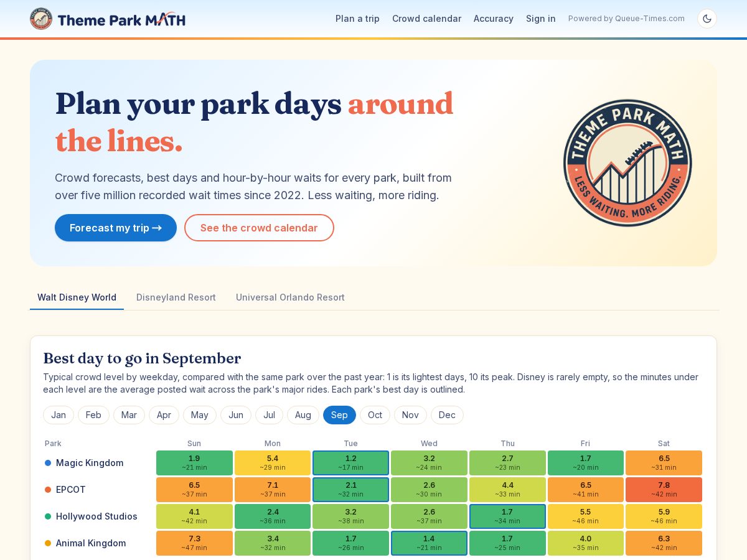Viewport: 747px width, 560px height.
Task: Click Magic Kingdom Monday cell 5.4
Action: pyautogui.click(x=273, y=463)
